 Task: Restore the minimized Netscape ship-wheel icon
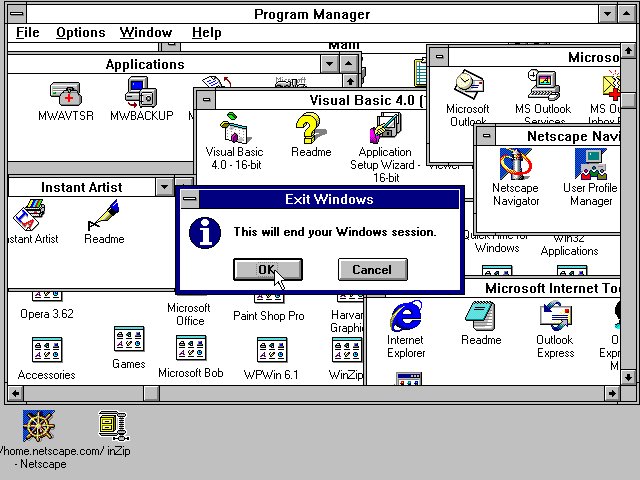[38, 426]
